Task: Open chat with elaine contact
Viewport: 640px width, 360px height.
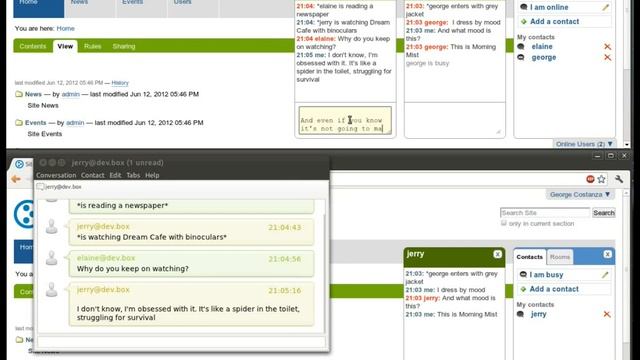Action: pyautogui.click(x=542, y=47)
